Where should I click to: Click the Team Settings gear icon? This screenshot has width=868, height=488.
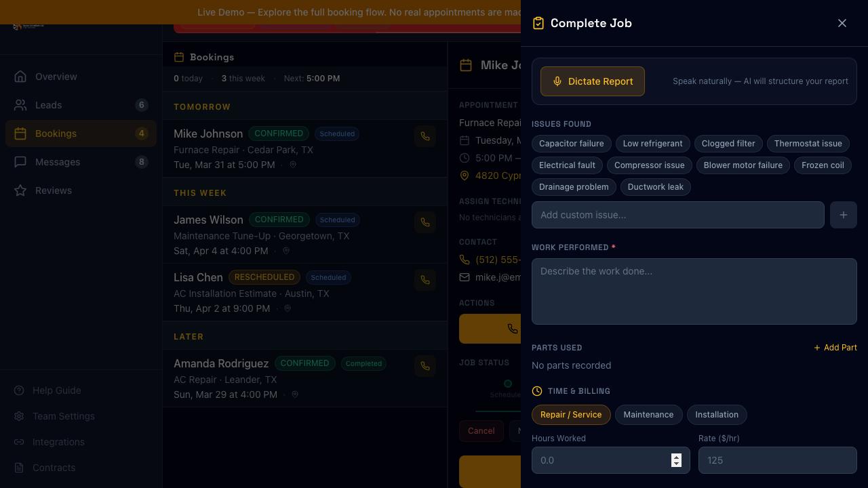(x=19, y=416)
